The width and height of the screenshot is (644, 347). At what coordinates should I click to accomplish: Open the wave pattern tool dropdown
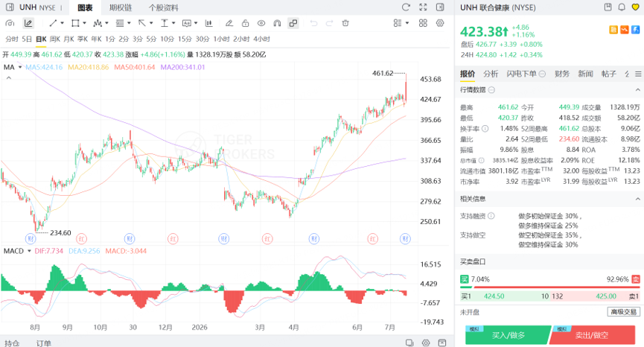pos(106,23)
